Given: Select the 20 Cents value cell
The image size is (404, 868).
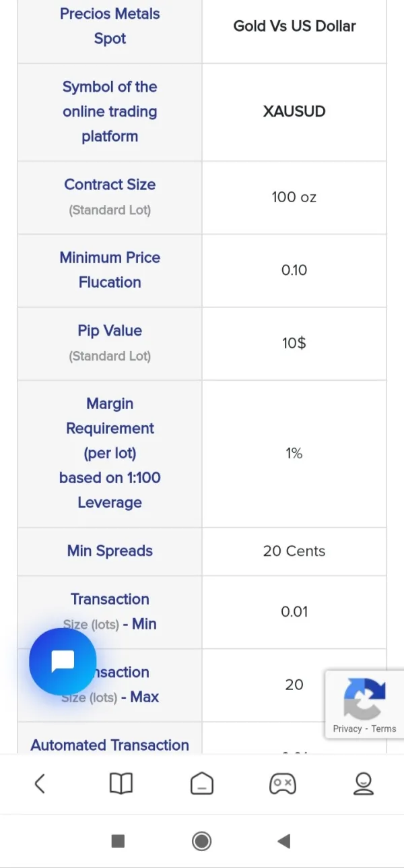Looking at the screenshot, I should pos(294,551).
